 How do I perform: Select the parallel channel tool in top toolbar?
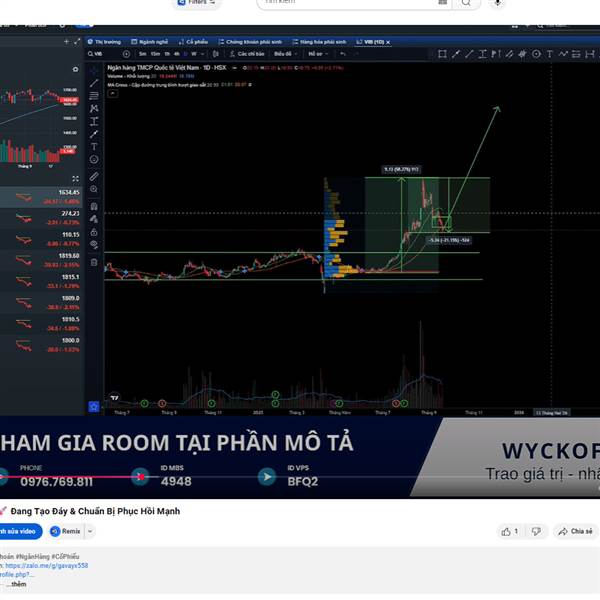point(509,54)
